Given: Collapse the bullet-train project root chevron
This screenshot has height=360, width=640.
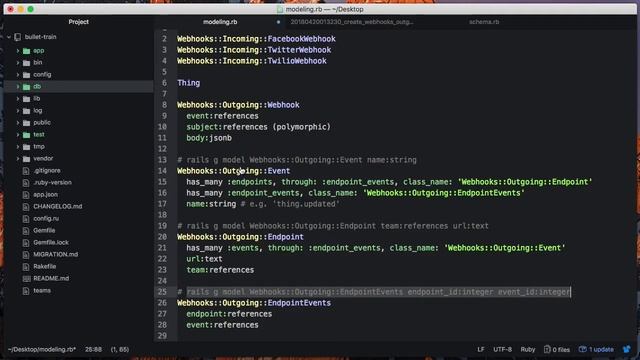Looking at the screenshot, I should click(x=9, y=37).
